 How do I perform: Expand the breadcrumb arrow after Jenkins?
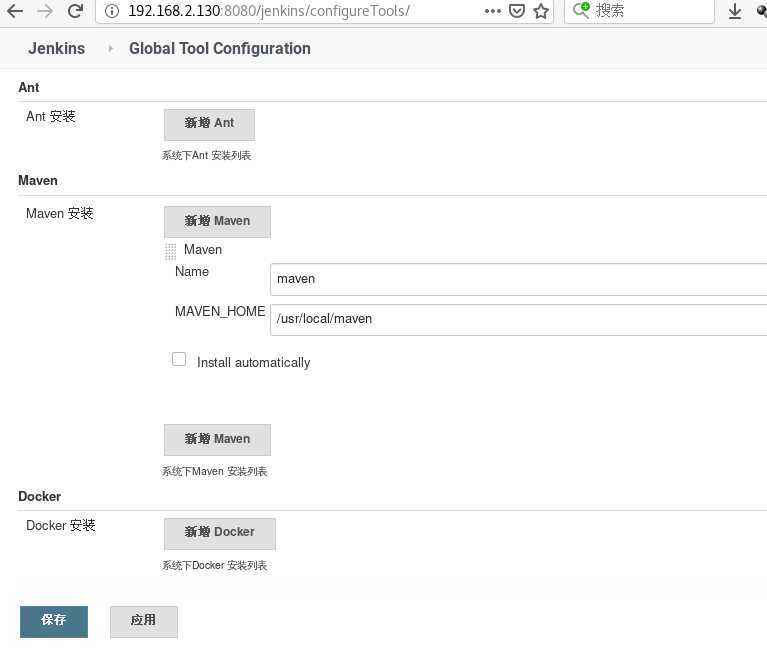coord(111,48)
